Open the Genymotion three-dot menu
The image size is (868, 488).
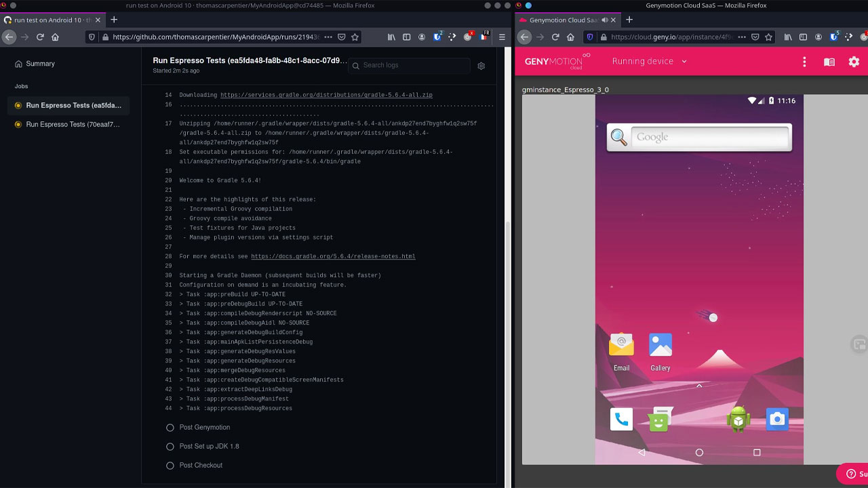(804, 61)
